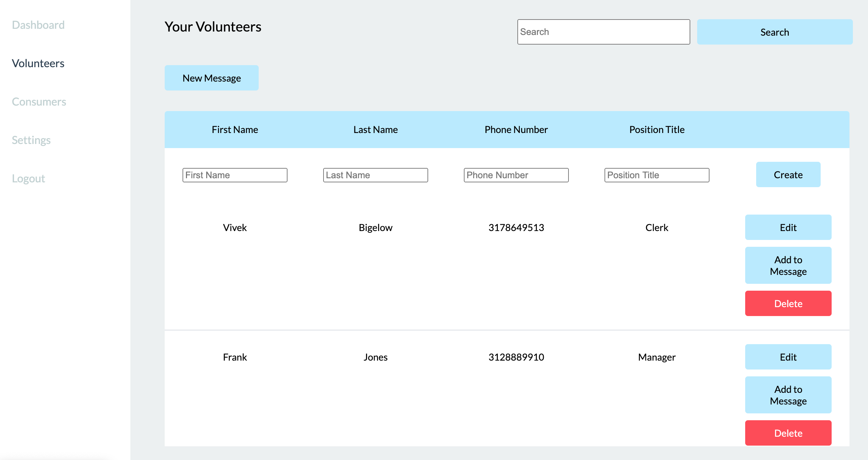The height and width of the screenshot is (460, 868).
Task: Open Settings from the sidebar
Action: [31, 140]
